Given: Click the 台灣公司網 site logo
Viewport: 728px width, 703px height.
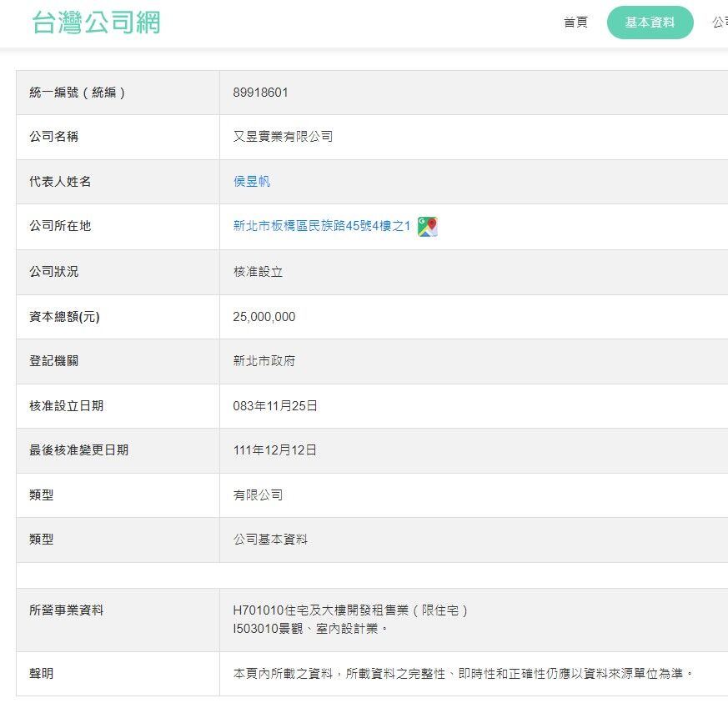Looking at the screenshot, I should [x=96, y=23].
